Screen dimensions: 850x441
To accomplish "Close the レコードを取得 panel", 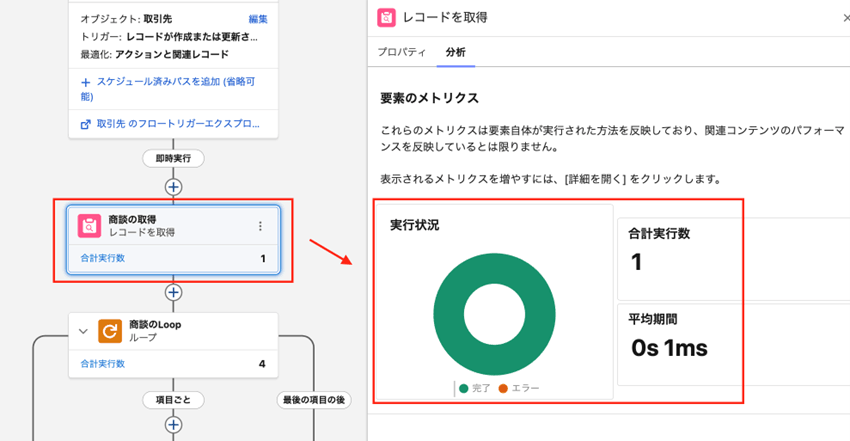I will pos(844,18).
